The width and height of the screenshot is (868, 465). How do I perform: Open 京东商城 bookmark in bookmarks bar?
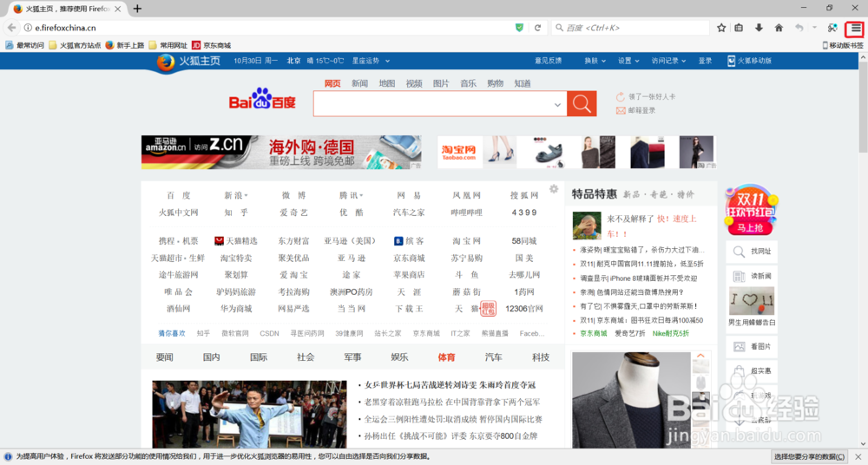pyautogui.click(x=212, y=45)
